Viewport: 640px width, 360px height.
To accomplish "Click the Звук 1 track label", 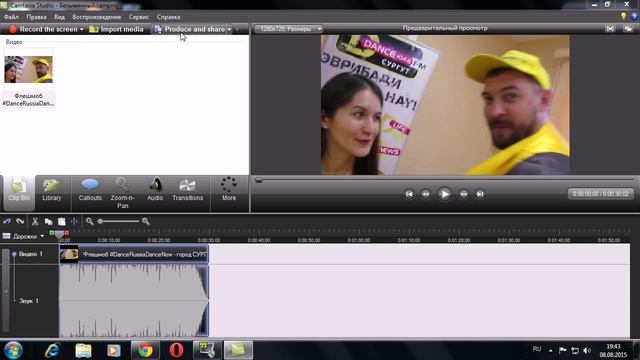I will [x=29, y=301].
